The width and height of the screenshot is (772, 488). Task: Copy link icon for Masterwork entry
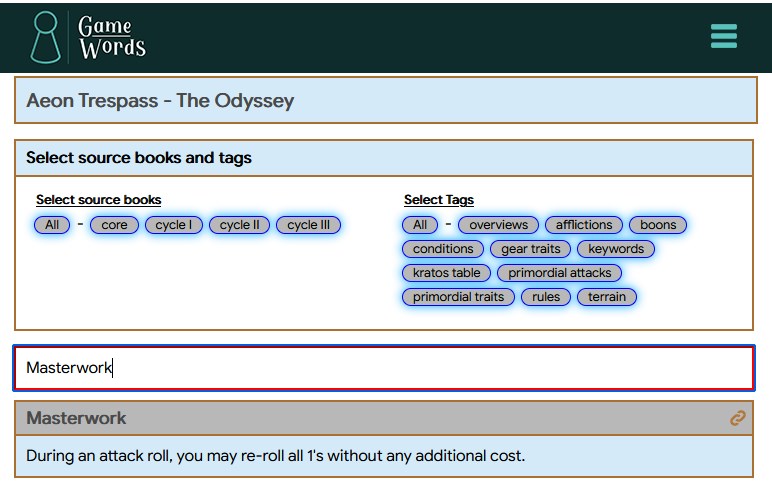(737, 418)
